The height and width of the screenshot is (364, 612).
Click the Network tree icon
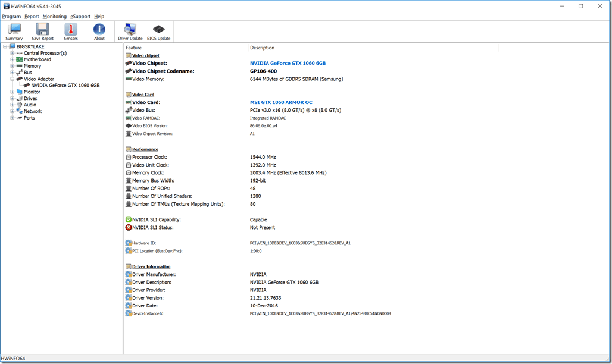click(20, 111)
